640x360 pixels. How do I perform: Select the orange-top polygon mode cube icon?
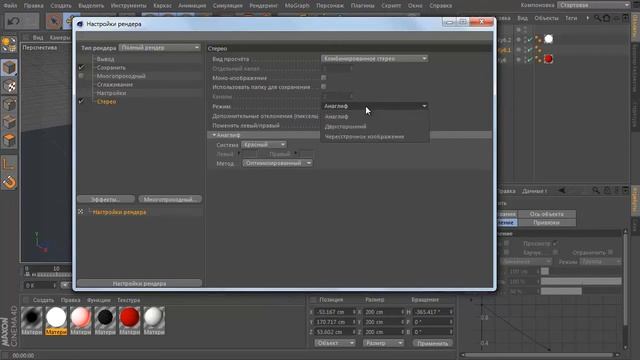(x=9, y=140)
